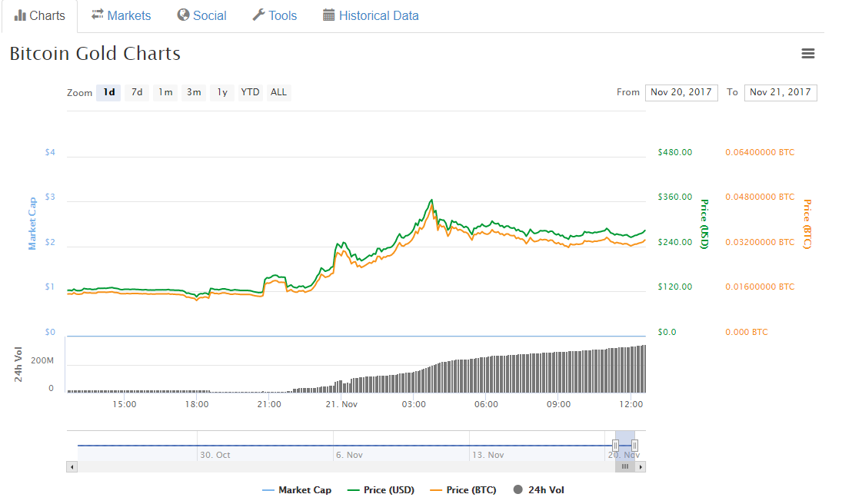The width and height of the screenshot is (842, 504).
Task: Click the $1 market cap axis label
Action: pos(50,287)
